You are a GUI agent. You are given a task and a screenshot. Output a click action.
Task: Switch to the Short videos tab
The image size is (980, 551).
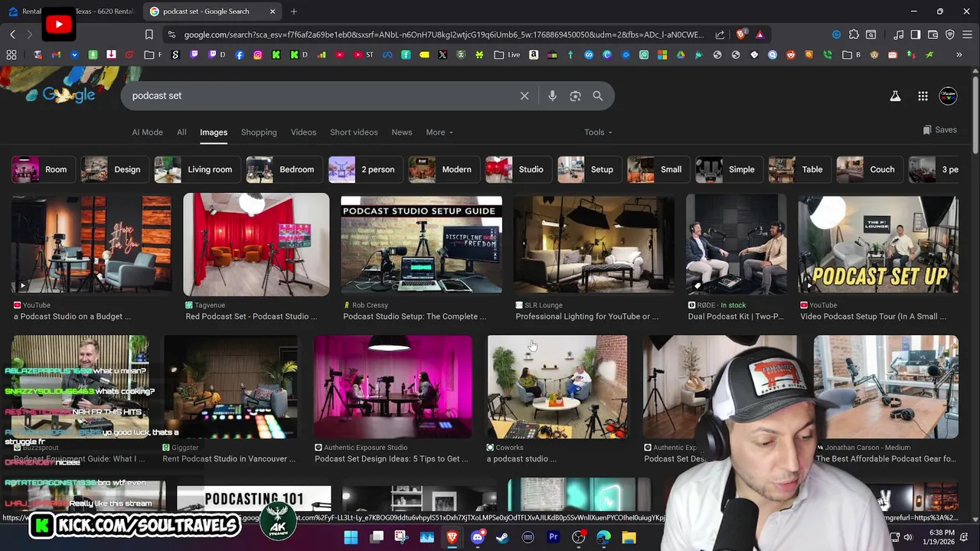coord(354,132)
